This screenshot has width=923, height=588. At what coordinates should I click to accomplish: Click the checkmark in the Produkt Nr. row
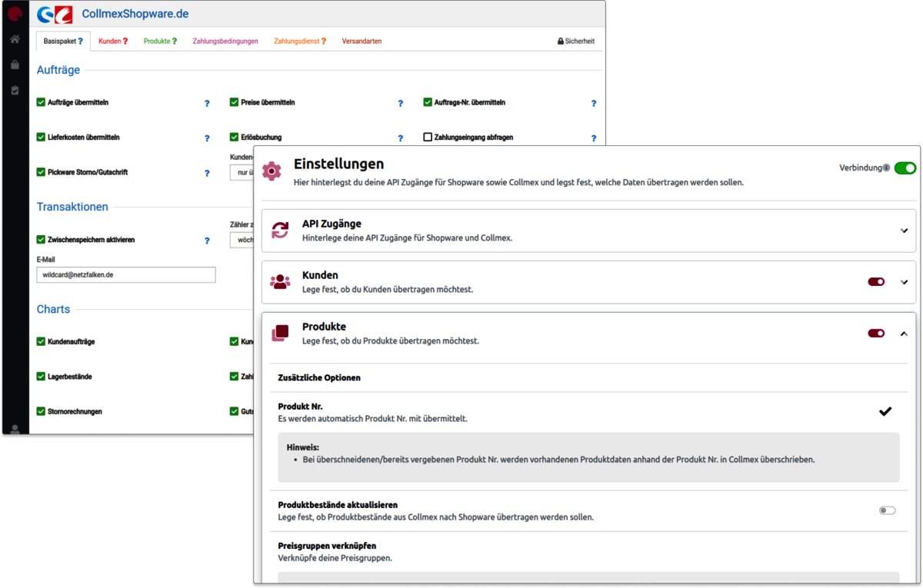[885, 411]
